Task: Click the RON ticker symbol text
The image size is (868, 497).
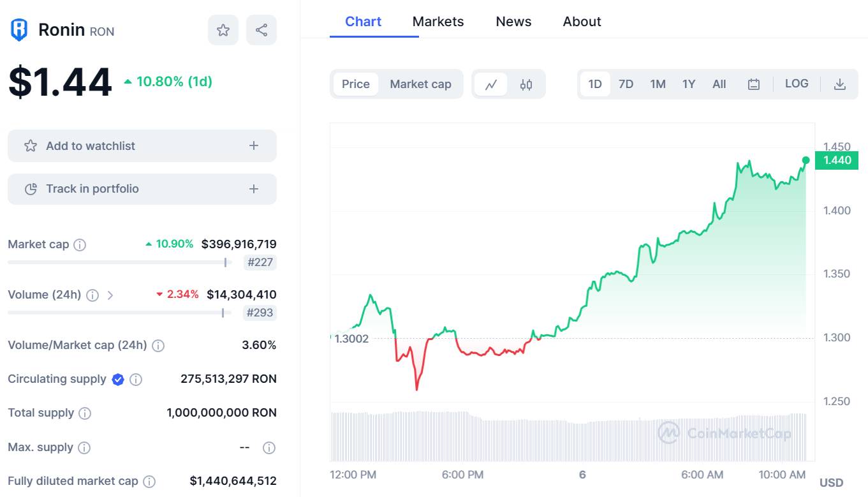Action: [x=102, y=31]
